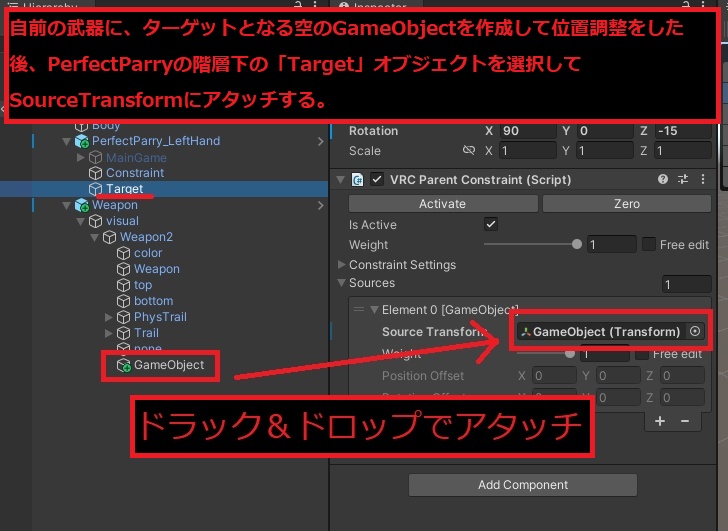Select the color child object
The height and width of the screenshot is (531, 728).
pyautogui.click(x=148, y=253)
